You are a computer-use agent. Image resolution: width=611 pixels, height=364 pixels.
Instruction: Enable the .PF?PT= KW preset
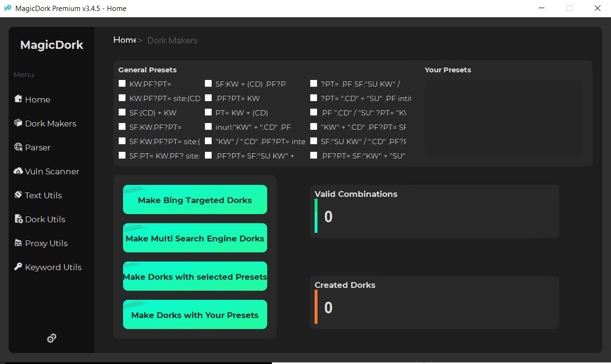tap(208, 98)
